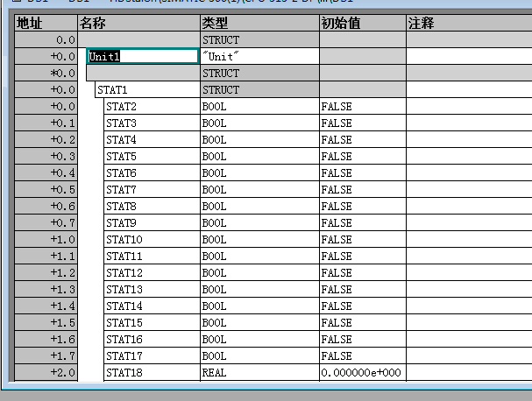Click the address cell +0.7

click(x=46, y=222)
